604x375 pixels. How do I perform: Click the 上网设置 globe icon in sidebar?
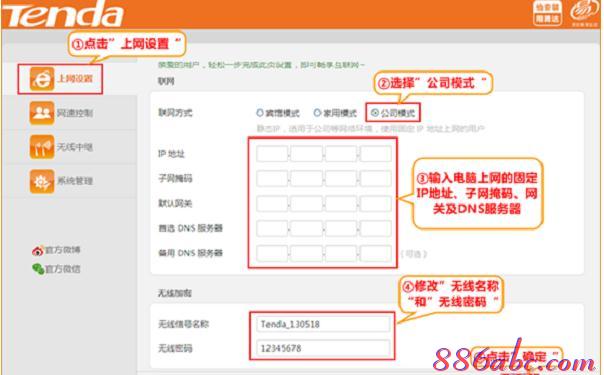click(x=42, y=79)
